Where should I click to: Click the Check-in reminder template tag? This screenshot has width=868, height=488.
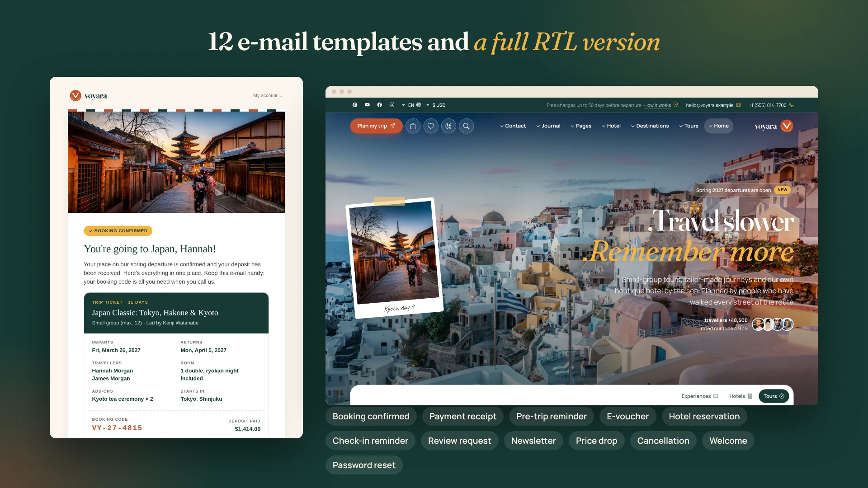[x=370, y=441]
